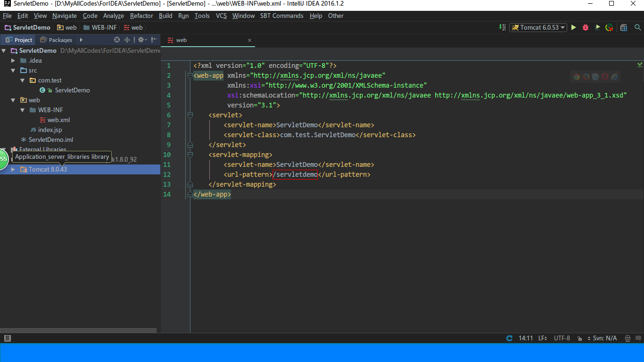
Task: Open the Navigate menu
Action: (65, 16)
